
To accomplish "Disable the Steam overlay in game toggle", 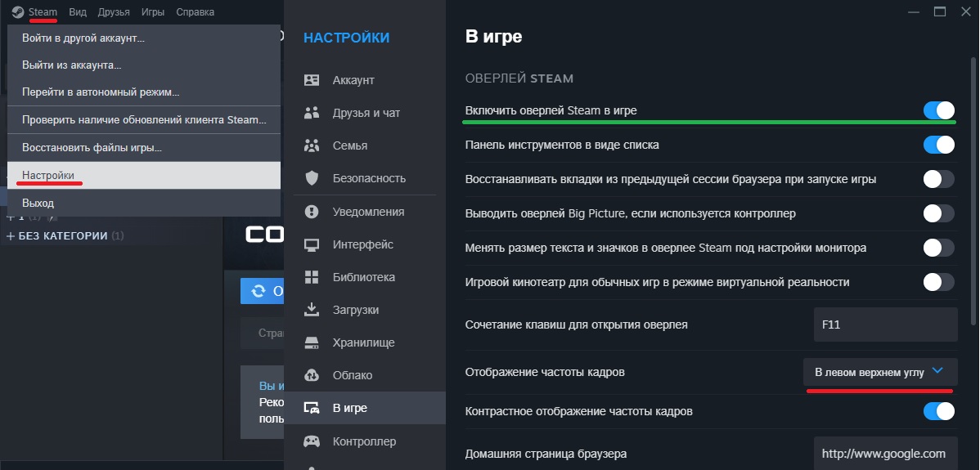I will 939,110.
